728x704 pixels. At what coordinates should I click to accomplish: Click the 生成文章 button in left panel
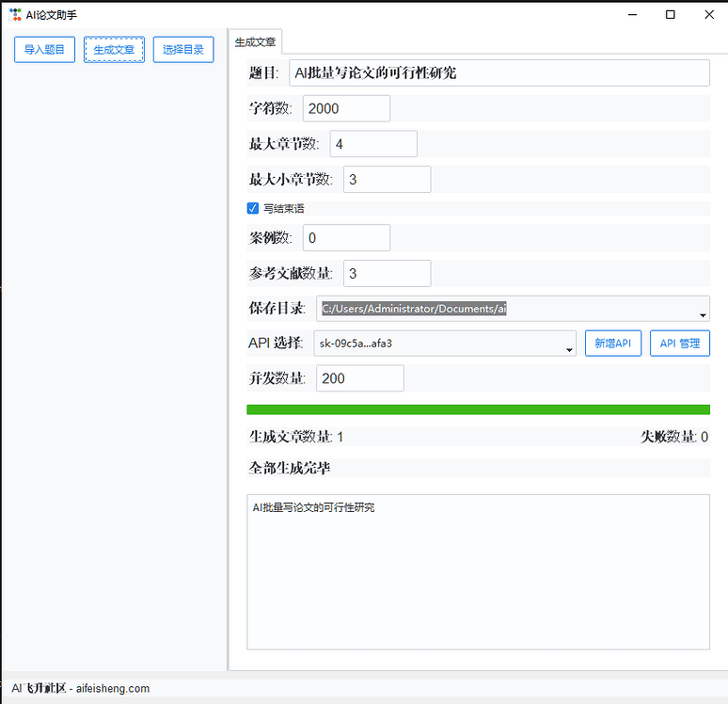tap(114, 50)
